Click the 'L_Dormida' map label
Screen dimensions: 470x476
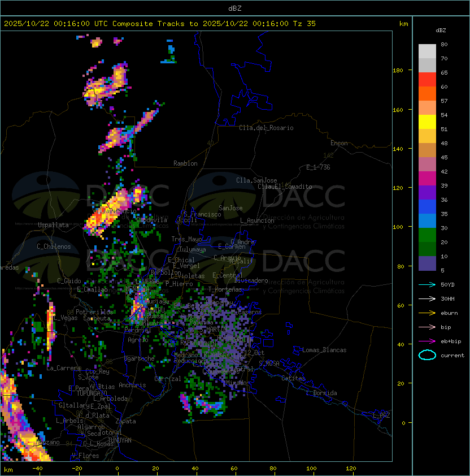point(321,393)
